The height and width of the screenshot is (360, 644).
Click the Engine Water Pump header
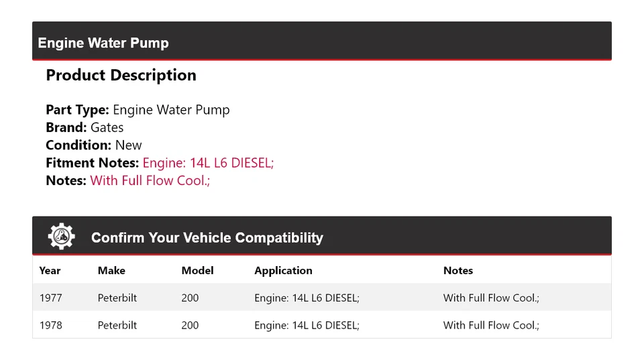(103, 43)
